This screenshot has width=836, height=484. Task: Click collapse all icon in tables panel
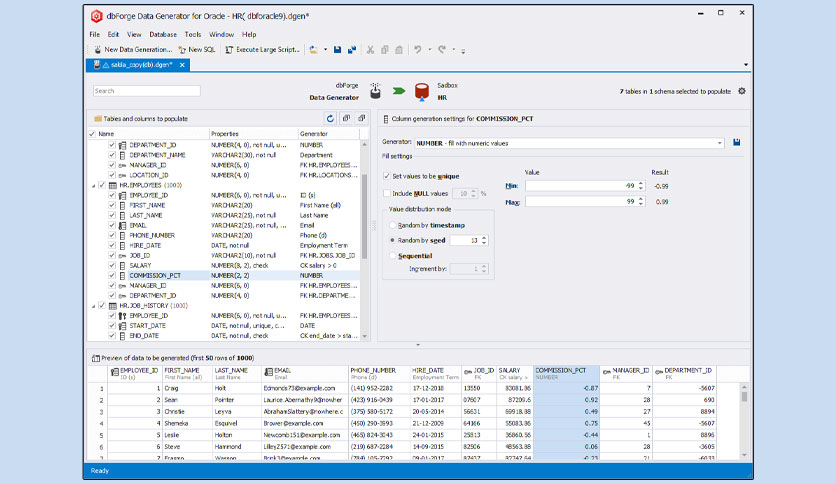click(361, 118)
